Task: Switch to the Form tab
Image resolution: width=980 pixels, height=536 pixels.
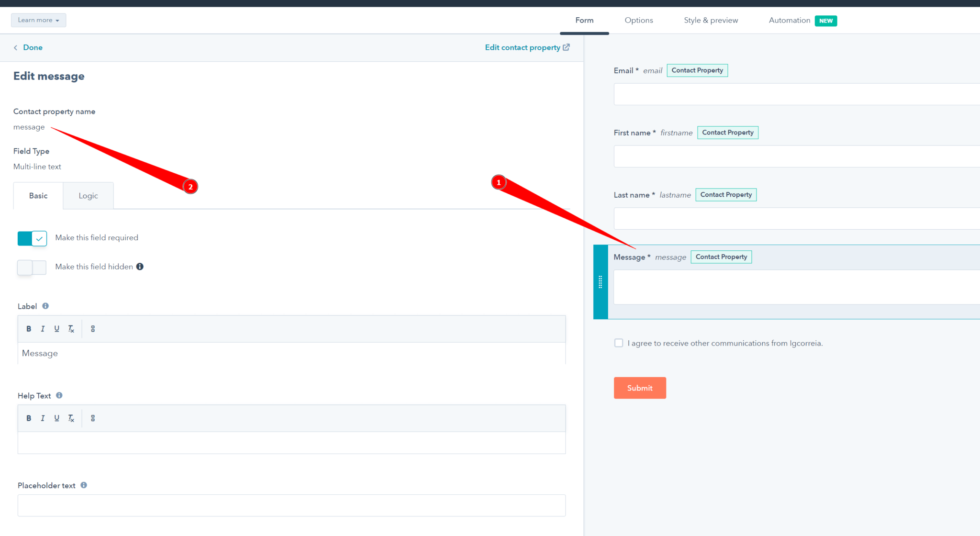Action: pyautogui.click(x=584, y=20)
